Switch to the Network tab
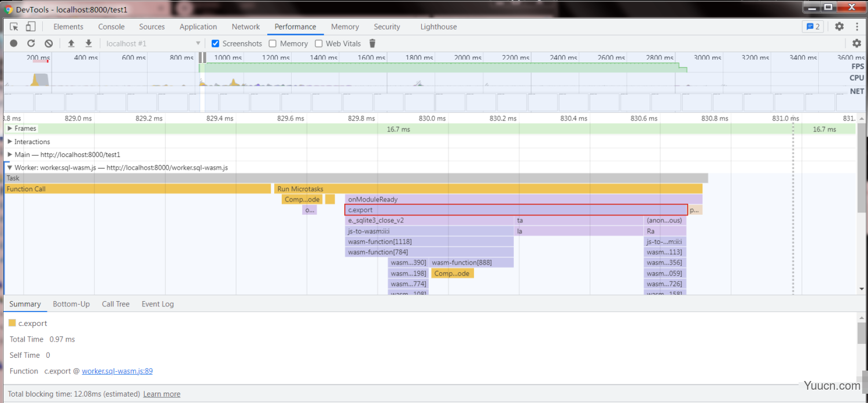The width and height of the screenshot is (868, 403). point(246,27)
